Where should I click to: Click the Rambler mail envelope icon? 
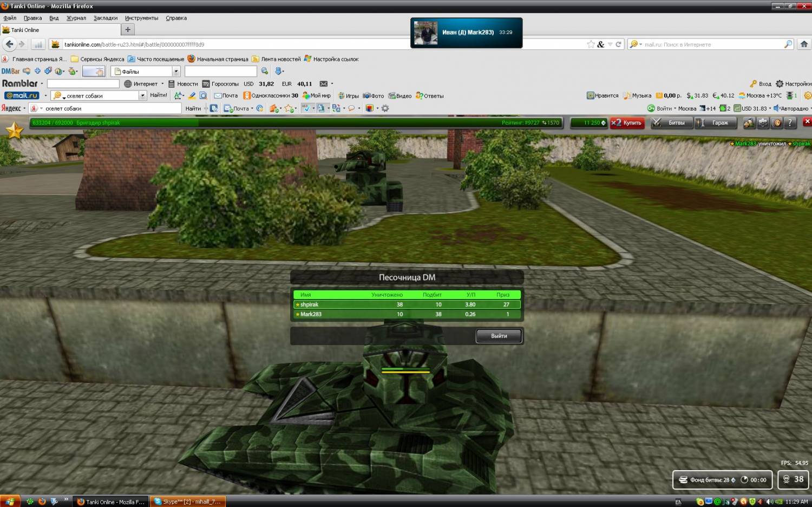click(324, 84)
